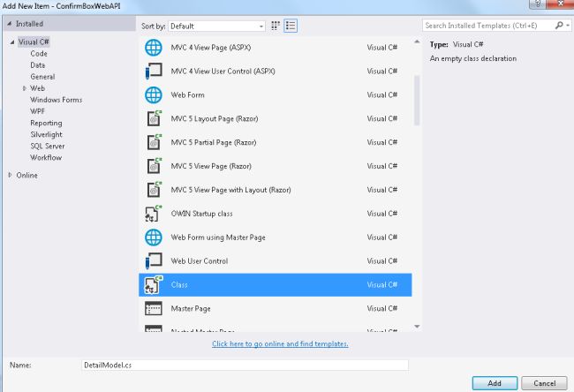Click the Cancel button
Viewport: 574px width, 392px height.
coord(544,383)
